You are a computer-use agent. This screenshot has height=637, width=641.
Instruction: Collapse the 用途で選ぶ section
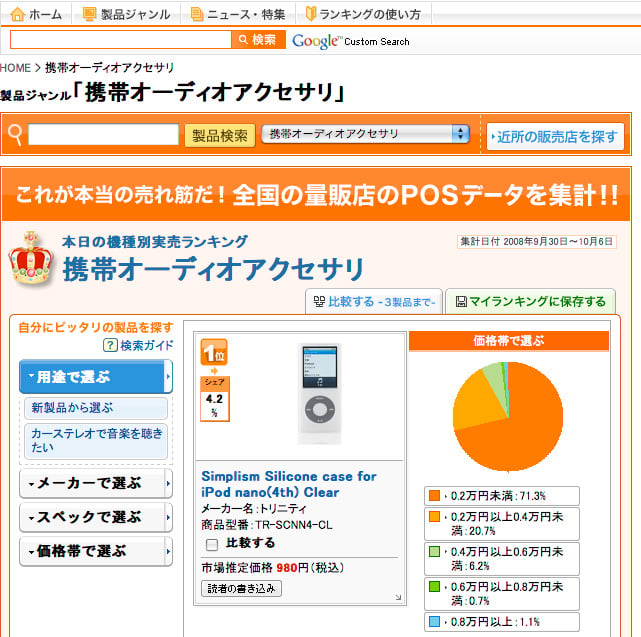click(96, 376)
